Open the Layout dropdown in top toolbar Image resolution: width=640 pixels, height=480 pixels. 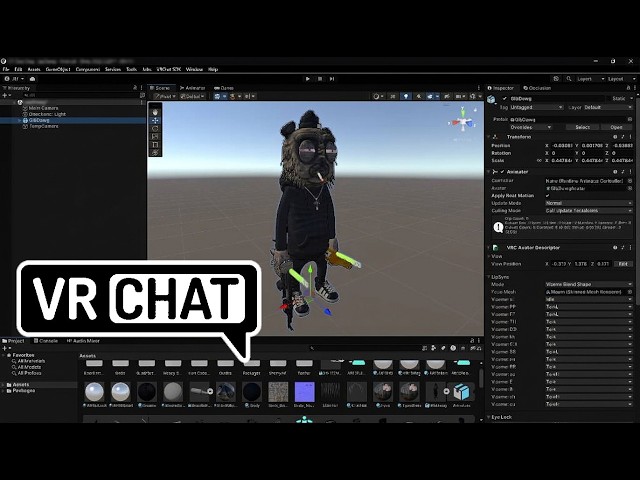point(619,79)
